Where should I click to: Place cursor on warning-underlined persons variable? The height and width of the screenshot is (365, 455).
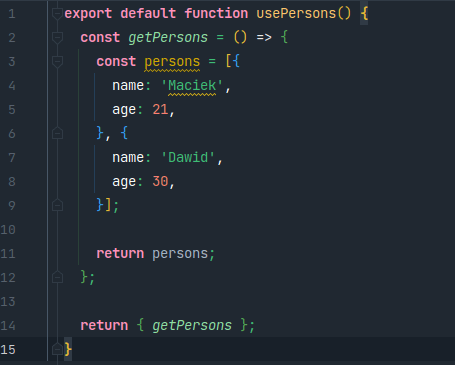click(172, 62)
